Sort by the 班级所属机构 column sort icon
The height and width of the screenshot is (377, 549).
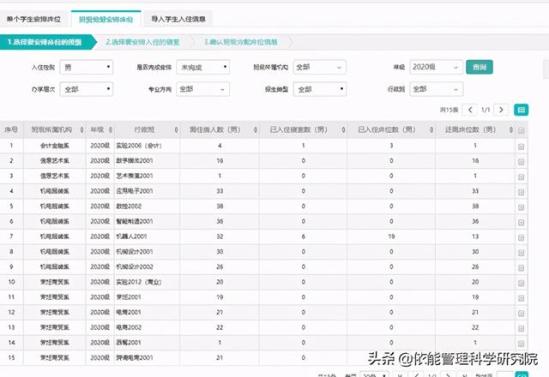click(82, 130)
